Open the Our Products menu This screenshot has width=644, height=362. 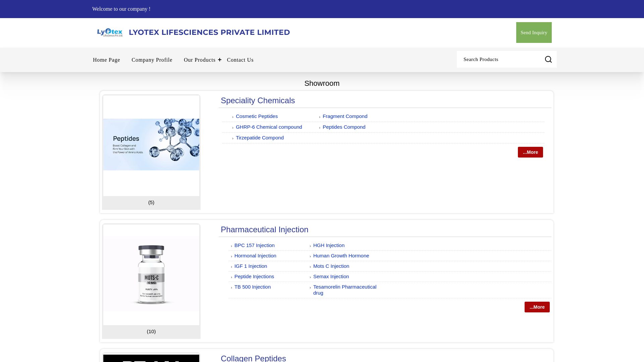[200, 60]
